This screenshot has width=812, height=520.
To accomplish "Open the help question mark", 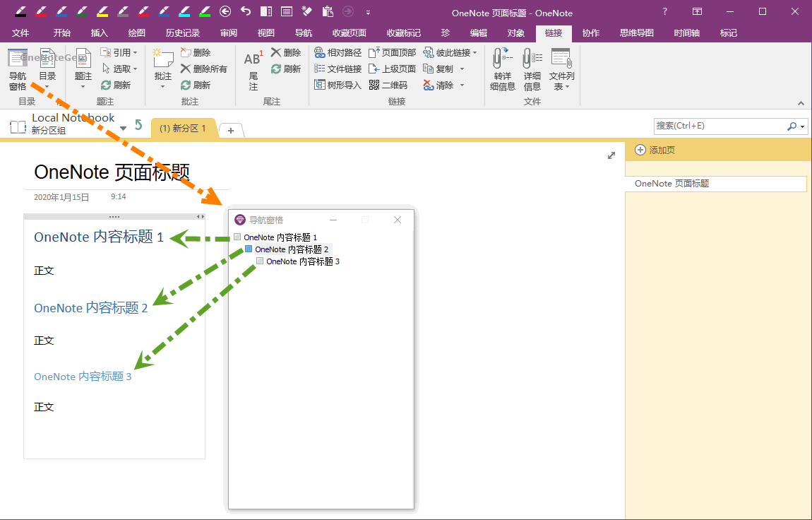I will pos(665,11).
